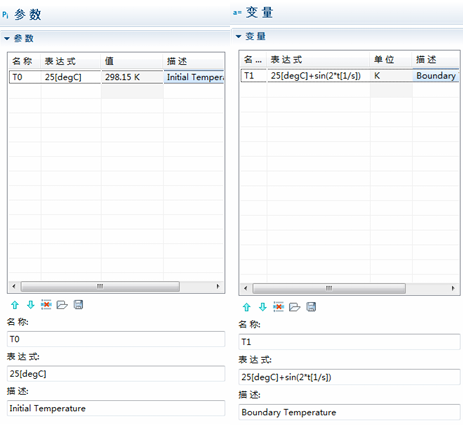Select the T1 name cell
This screenshot has height=425, width=463.
point(253,76)
